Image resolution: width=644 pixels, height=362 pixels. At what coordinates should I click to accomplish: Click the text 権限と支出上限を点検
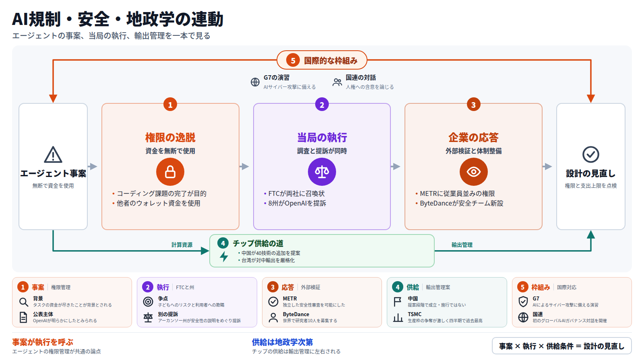tap(591, 186)
